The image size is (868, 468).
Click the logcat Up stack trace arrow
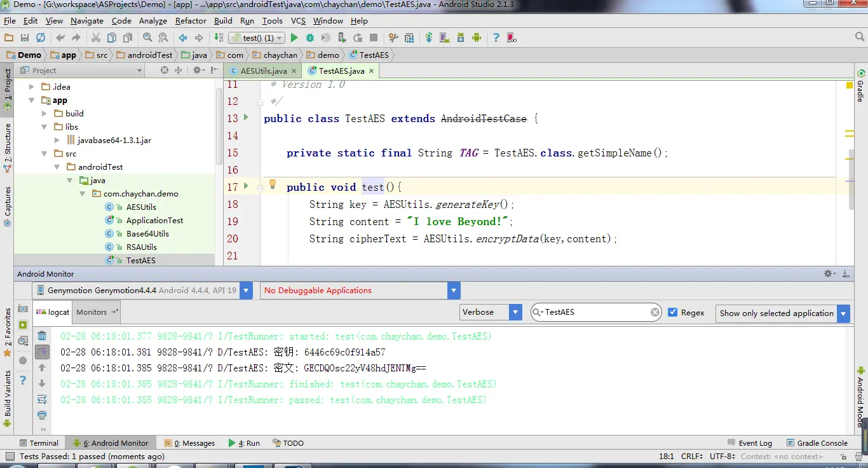[42, 368]
